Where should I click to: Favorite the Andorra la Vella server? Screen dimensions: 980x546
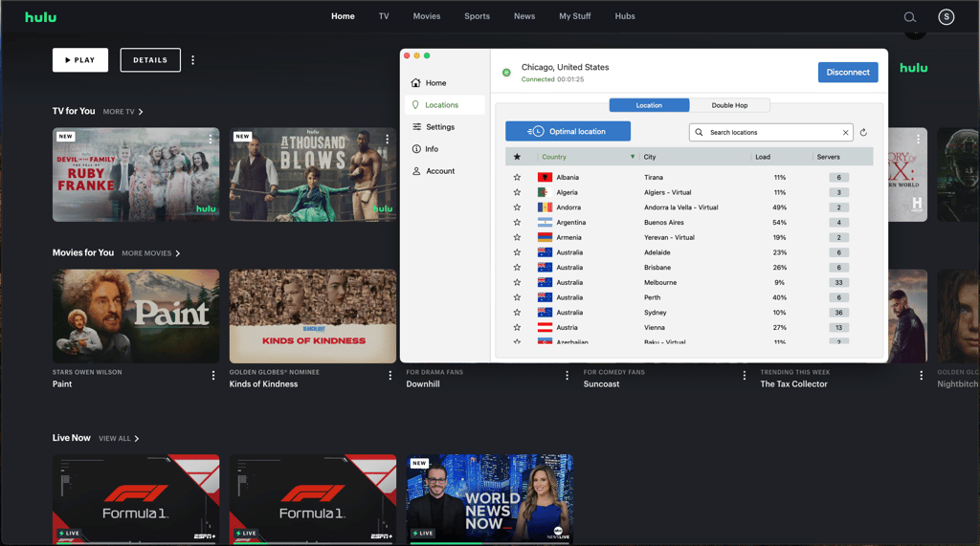point(517,207)
